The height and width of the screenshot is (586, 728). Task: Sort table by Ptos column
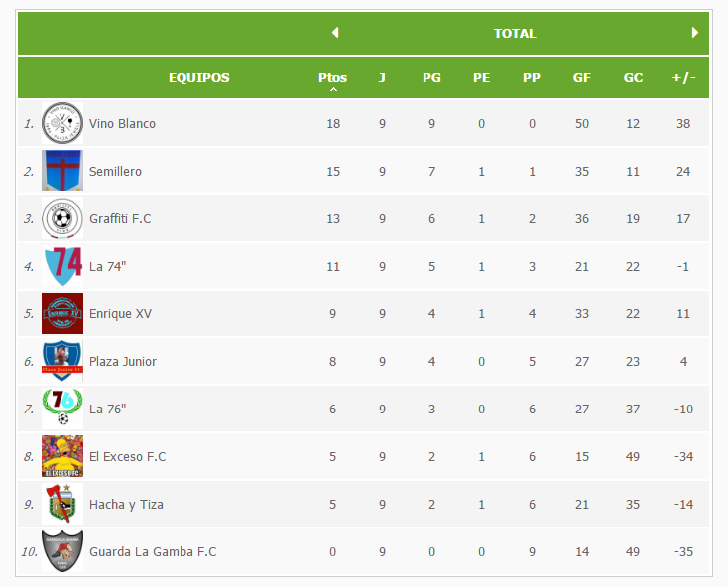pyautogui.click(x=333, y=78)
